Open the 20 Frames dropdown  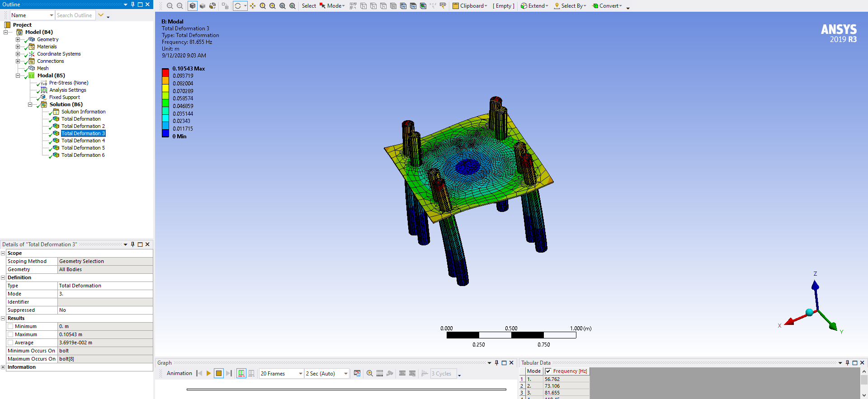coord(301,373)
